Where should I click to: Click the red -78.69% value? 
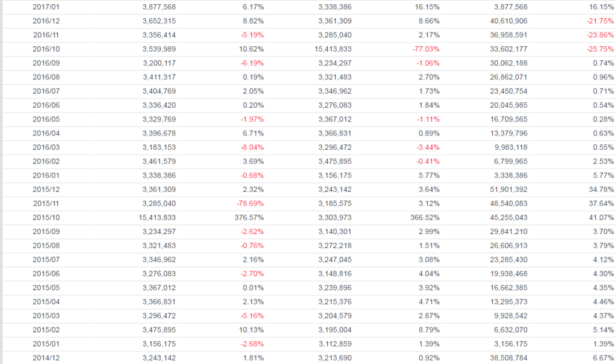click(x=248, y=203)
